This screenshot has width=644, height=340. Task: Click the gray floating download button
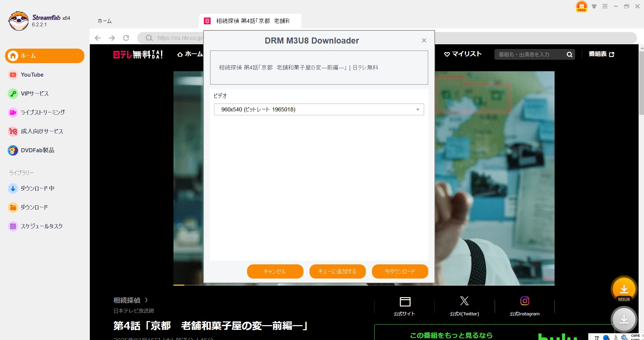pos(624,319)
